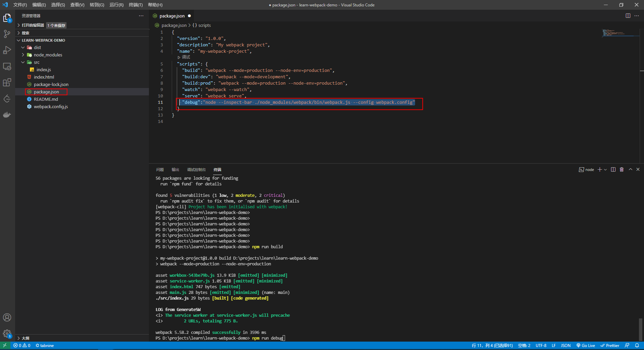Open the notifications bell
The width and height of the screenshot is (644, 350).
[x=637, y=345]
